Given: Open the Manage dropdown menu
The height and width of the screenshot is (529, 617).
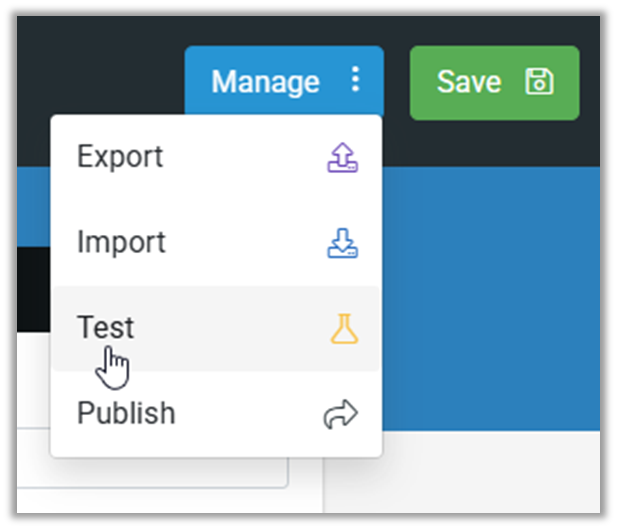Looking at the screenshot, I should 283,82.
